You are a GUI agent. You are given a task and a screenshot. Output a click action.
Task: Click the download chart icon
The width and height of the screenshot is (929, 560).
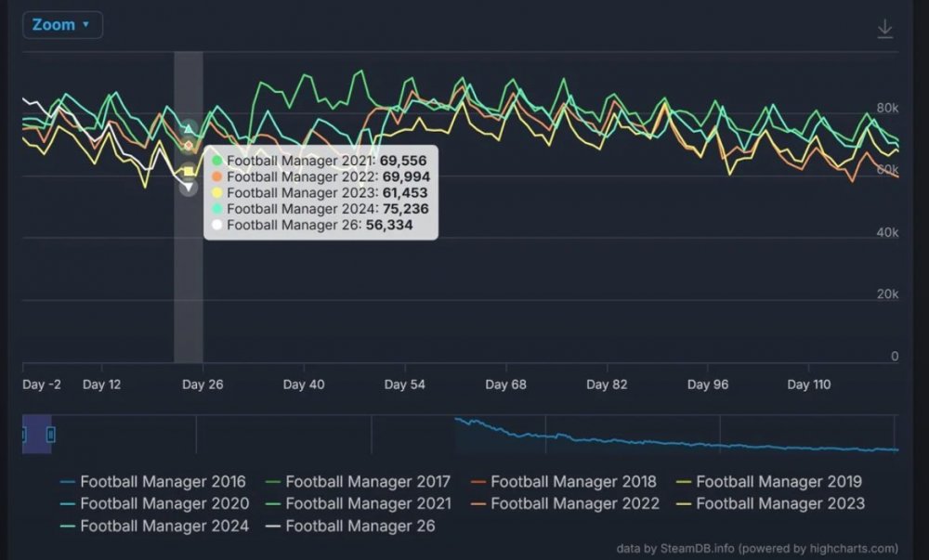click(x=884, y=29)
